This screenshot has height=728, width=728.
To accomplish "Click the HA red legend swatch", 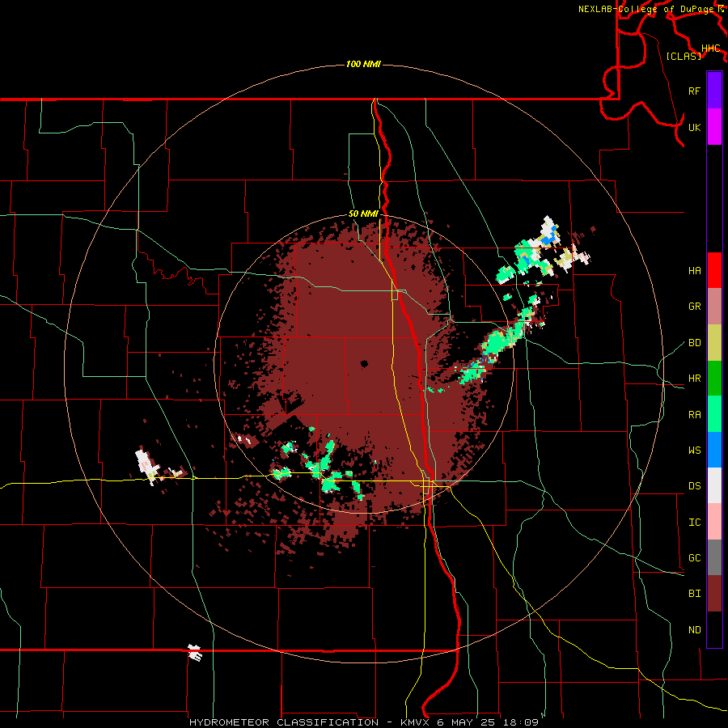I will pos(714,270).
